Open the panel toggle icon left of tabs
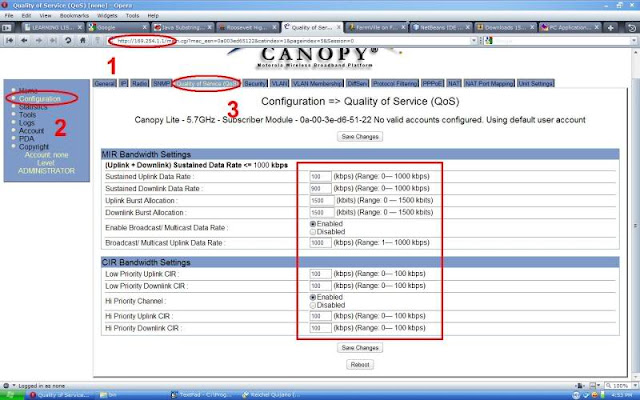Image resolution: width=640 pixels, height=400 pixels. coord(7,28)
